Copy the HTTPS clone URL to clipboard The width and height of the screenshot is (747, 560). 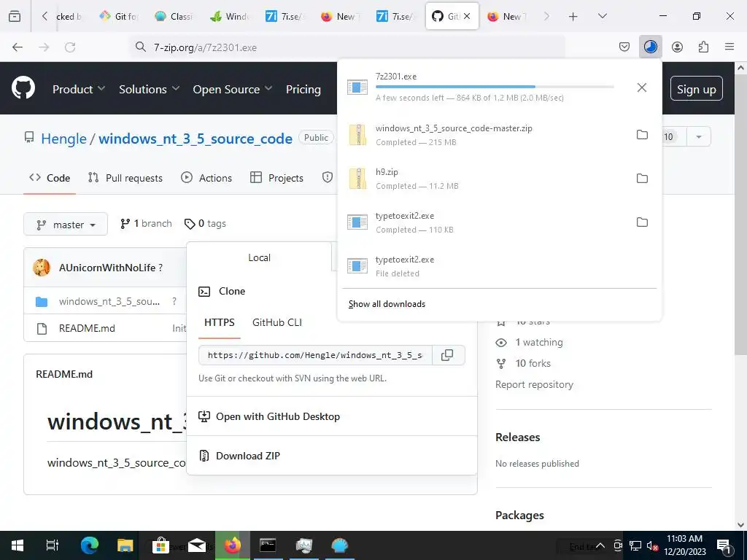tap(447, 355)
